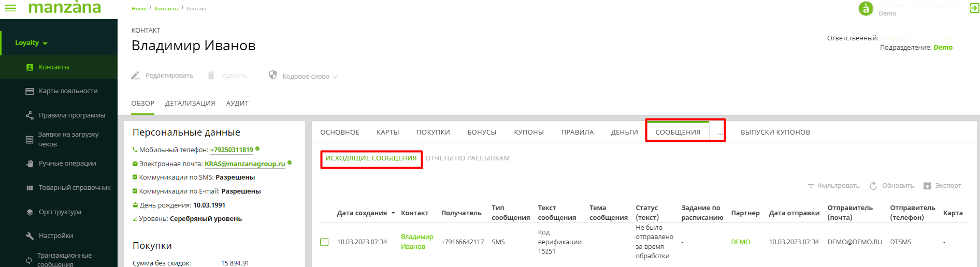Click the KRAS@manzanagroup.ru email link
This screenshot has height=267, width=980.
pos(244,164)
